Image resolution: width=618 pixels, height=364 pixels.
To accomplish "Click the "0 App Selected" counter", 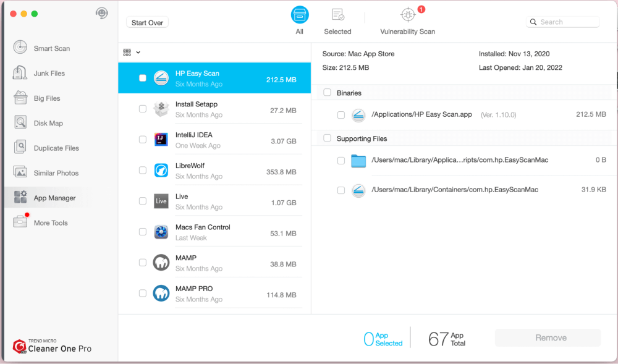I will pos(383,339).
